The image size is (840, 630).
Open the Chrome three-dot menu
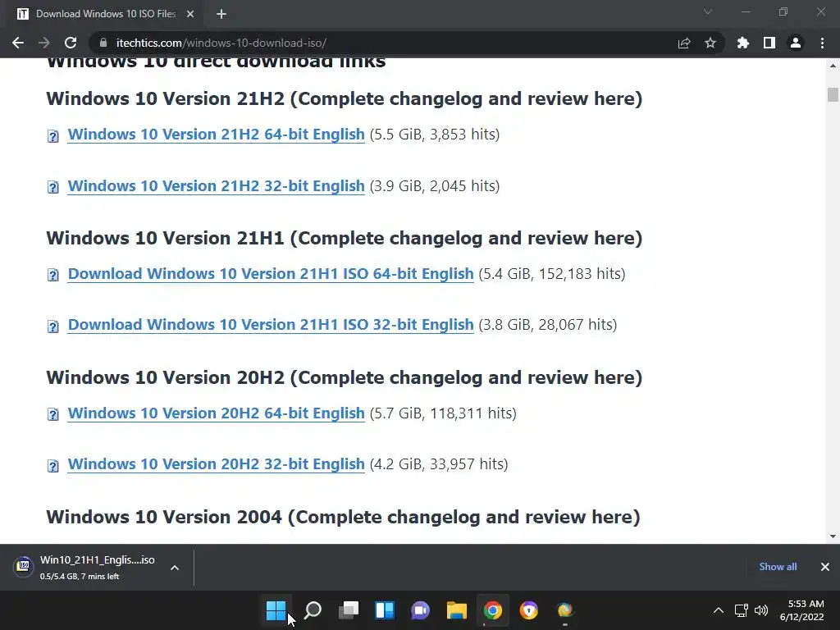[822, 43]
